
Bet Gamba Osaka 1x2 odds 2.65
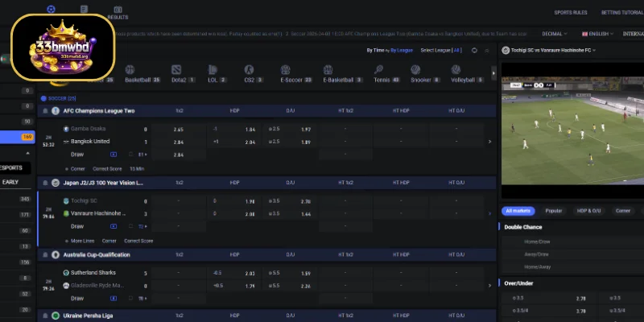pyautogui.click(x=179, y=130)
